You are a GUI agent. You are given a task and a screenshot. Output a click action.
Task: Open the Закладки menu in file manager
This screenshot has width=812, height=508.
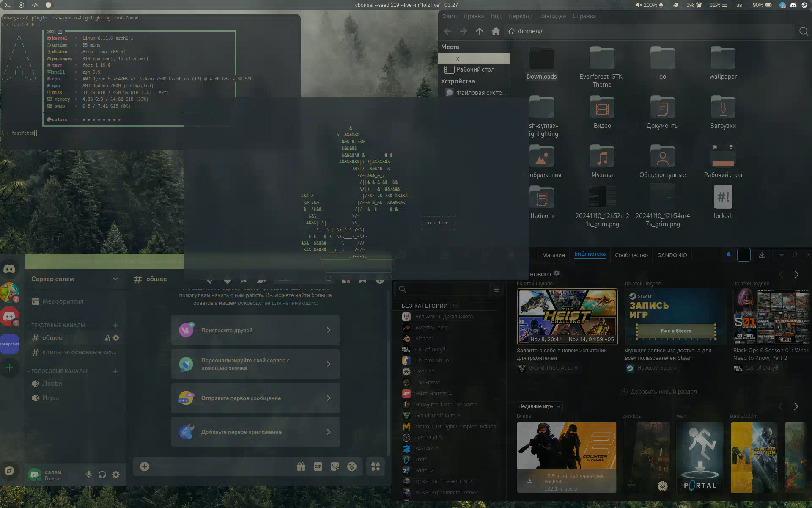pos(552,16)
